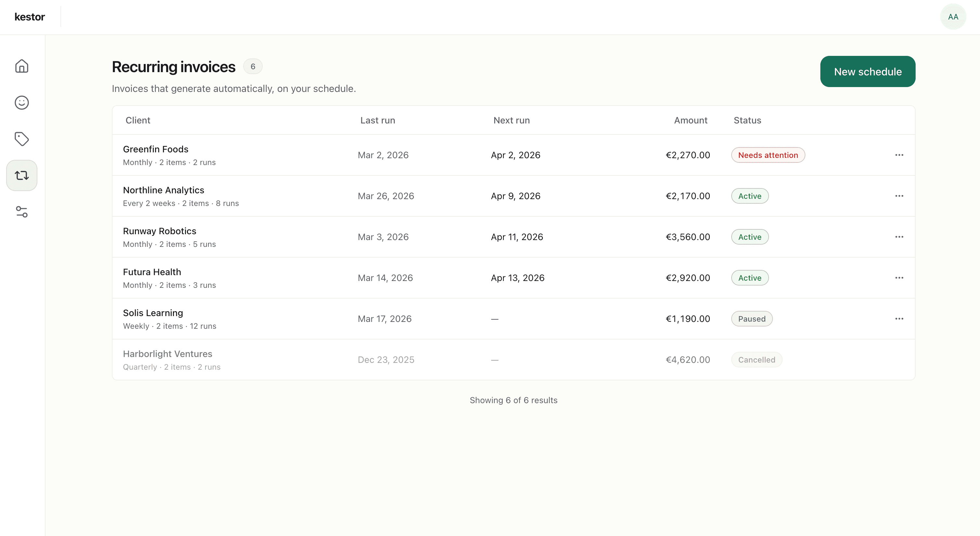Screen dimensions: 980x536
Task: Click the Needs attention badge on Greenfin Foods
Action: click(768, 155)
